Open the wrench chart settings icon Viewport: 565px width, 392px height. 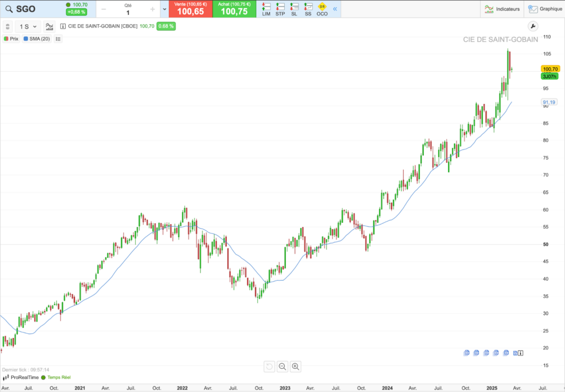tap(532, 26)
